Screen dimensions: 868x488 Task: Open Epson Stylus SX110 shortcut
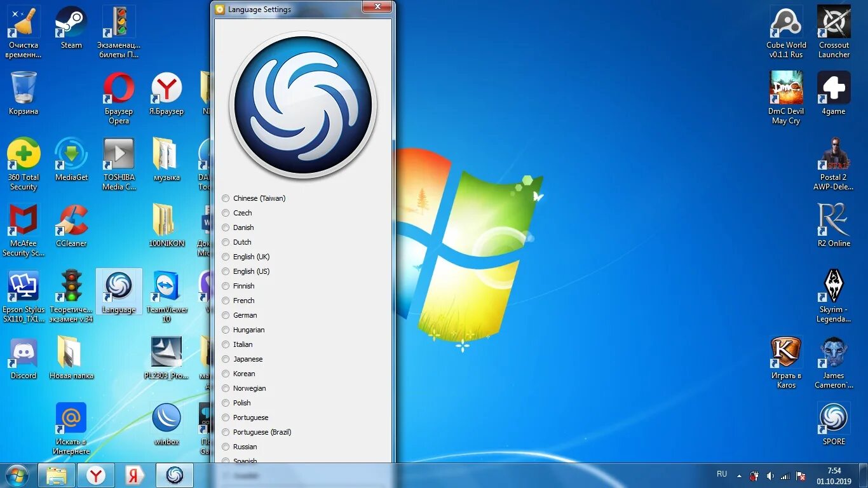click(24, 296)
